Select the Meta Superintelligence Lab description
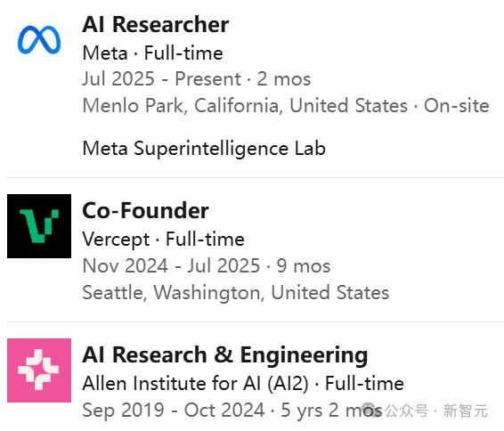 pyautogui.click(x=204, y=149)
